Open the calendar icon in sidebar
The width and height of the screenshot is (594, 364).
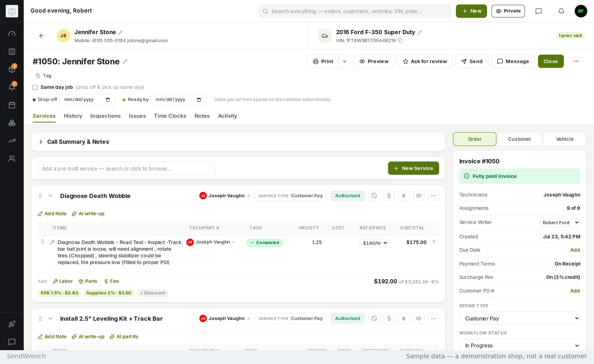(12, 105)
